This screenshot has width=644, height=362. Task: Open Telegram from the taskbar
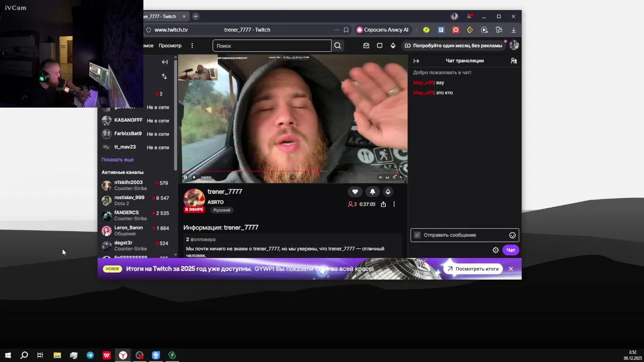tap(90, 355)
